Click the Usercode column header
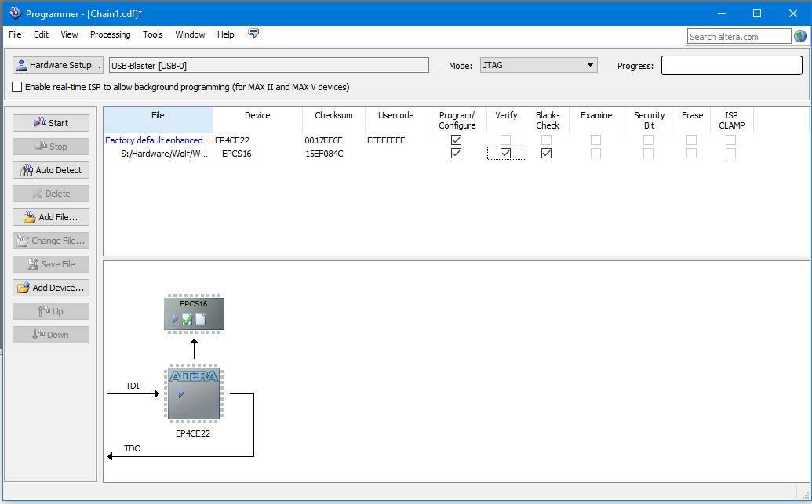 [x=396, y=120]
